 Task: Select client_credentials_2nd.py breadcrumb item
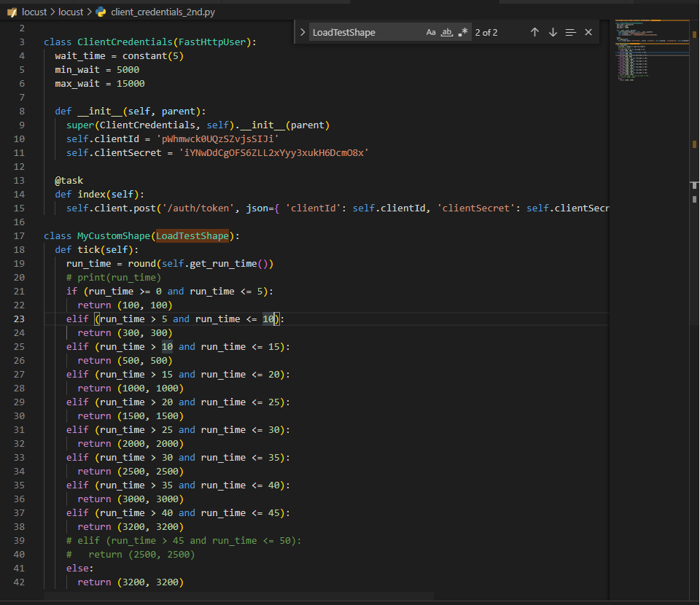tap(163, 12)
